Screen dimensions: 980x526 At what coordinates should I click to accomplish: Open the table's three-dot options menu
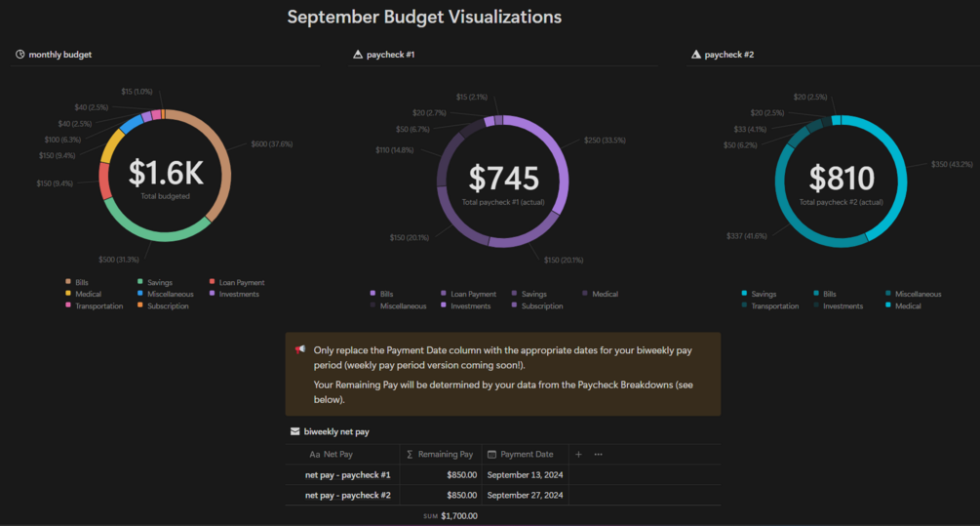tap(598, 454)
